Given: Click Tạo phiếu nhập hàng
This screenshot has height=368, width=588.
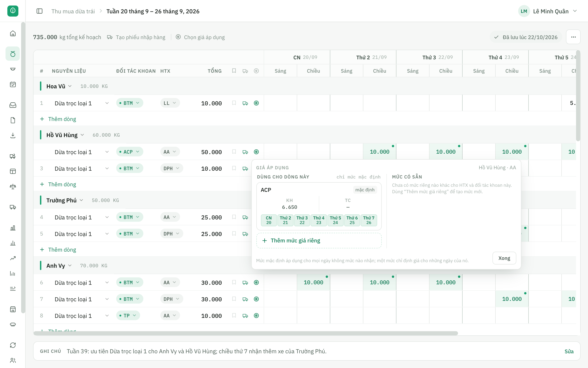Looking at the screenshot, I should 136,37.
